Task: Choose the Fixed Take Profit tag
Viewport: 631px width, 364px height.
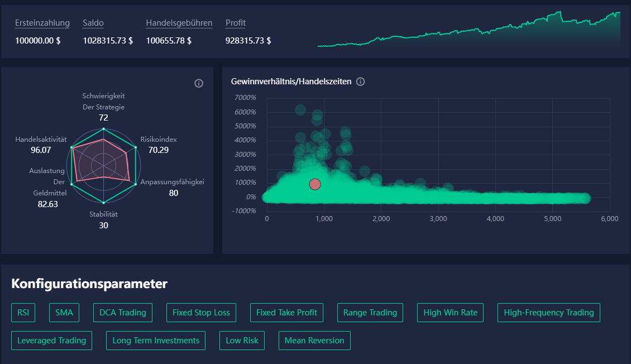Action: point(286,313)
